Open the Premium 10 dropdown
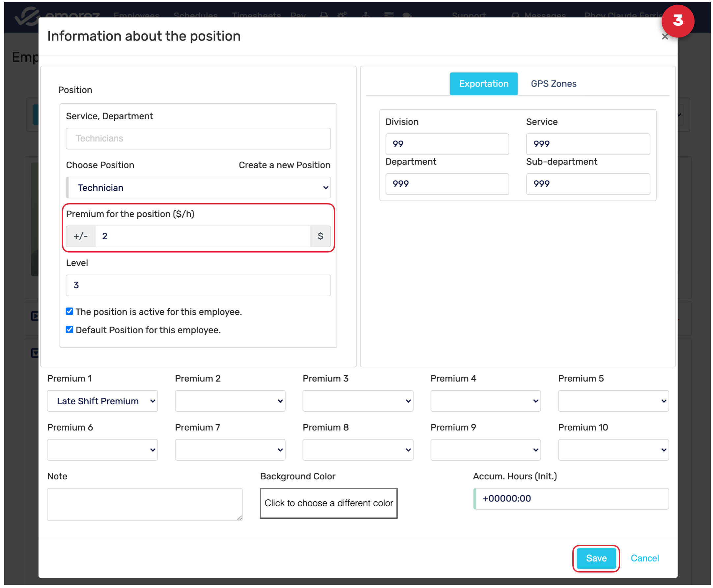 click(613, 450)
